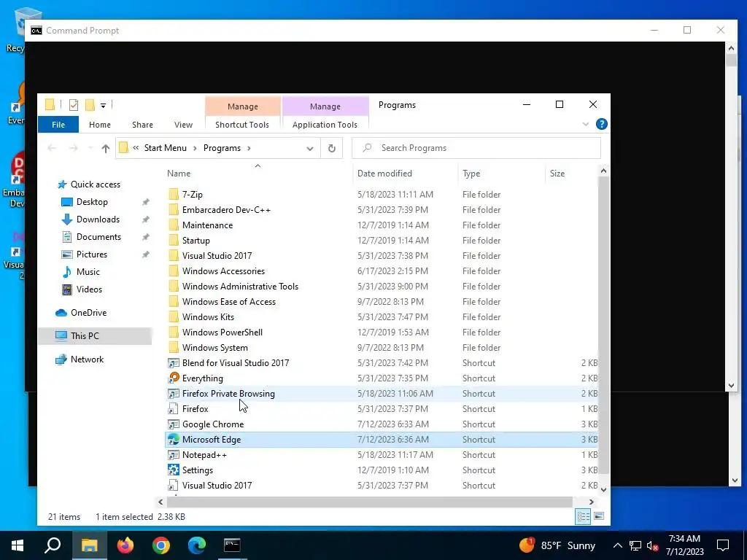747x560 pixels.
Task: Open the Application Tools tab
Action: pyautogui.click(x=325, y=124)
